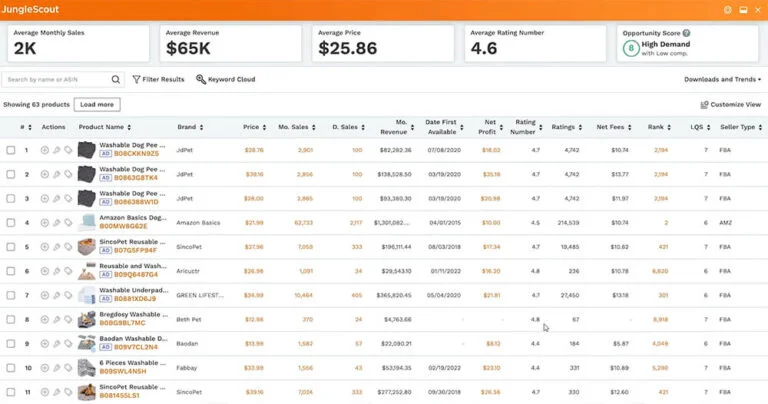768x404 pixels.
Task: Click the tag icon in row 8
Action: (68, 320)
